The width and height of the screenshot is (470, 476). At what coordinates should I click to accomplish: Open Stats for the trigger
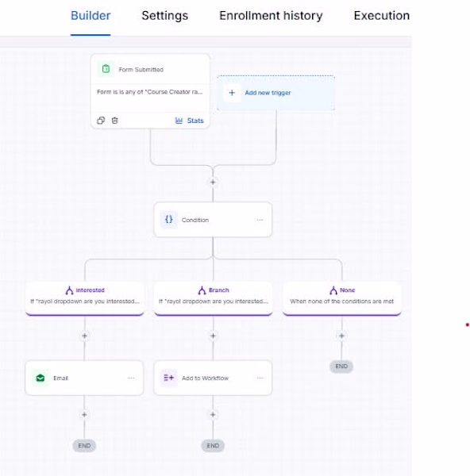pyautogui.click(x=189, y=121)
